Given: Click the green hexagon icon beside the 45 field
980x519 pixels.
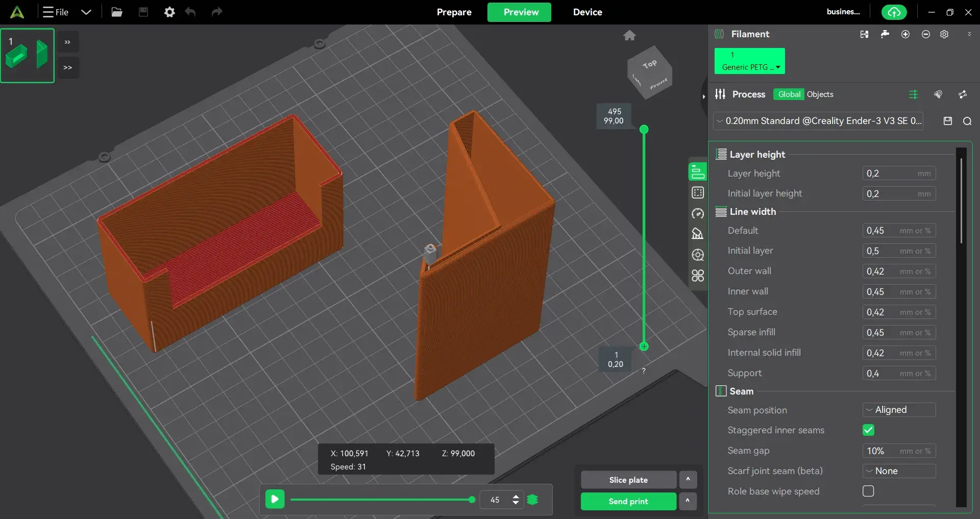Looking at the screenshot, I should coord(532,500).
